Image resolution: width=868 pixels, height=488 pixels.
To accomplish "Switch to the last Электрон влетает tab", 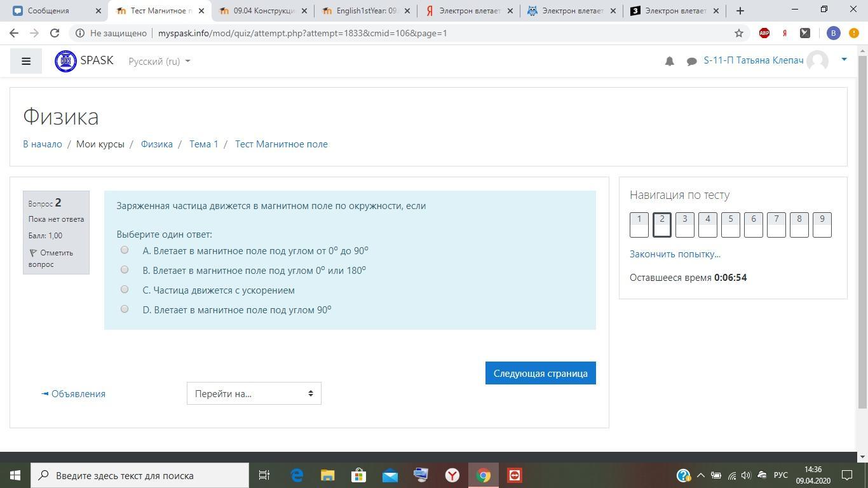I will [675, 11].
